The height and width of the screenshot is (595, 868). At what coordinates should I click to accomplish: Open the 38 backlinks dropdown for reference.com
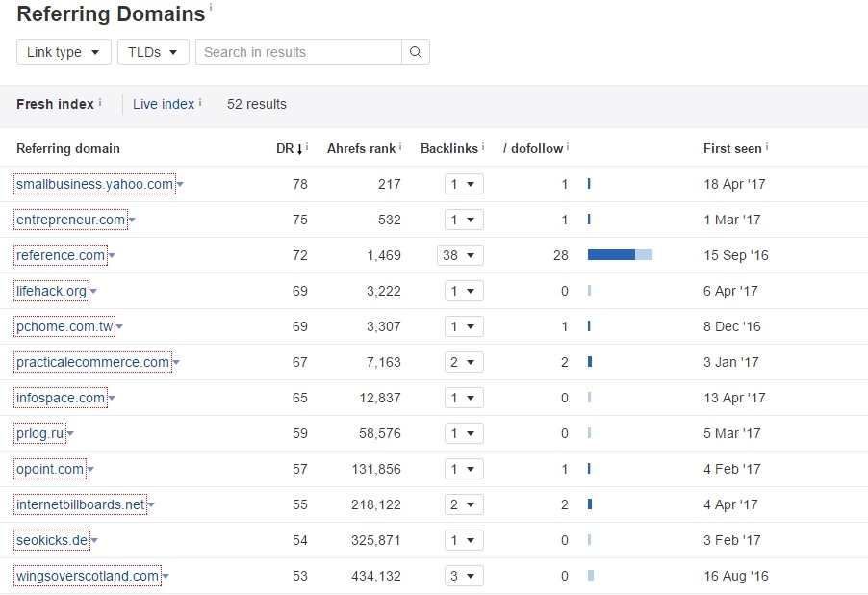[x=460, y=255]
